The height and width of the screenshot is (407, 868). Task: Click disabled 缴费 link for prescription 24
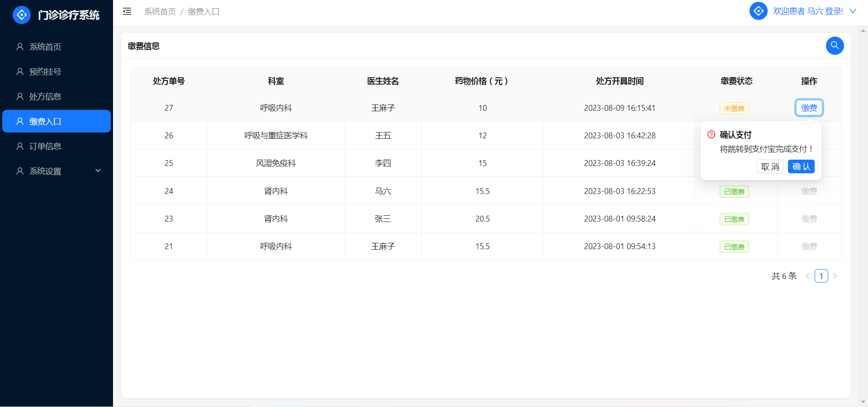[809, 191]
